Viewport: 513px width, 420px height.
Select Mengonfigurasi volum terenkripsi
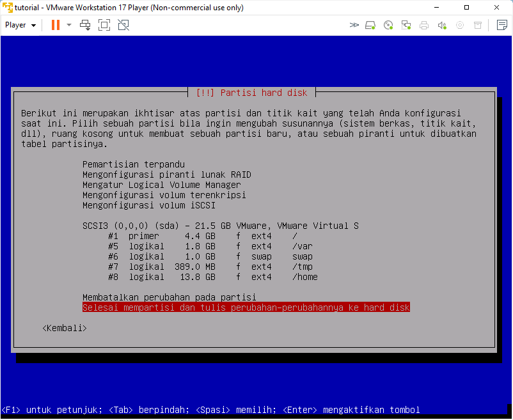[164, 195]
